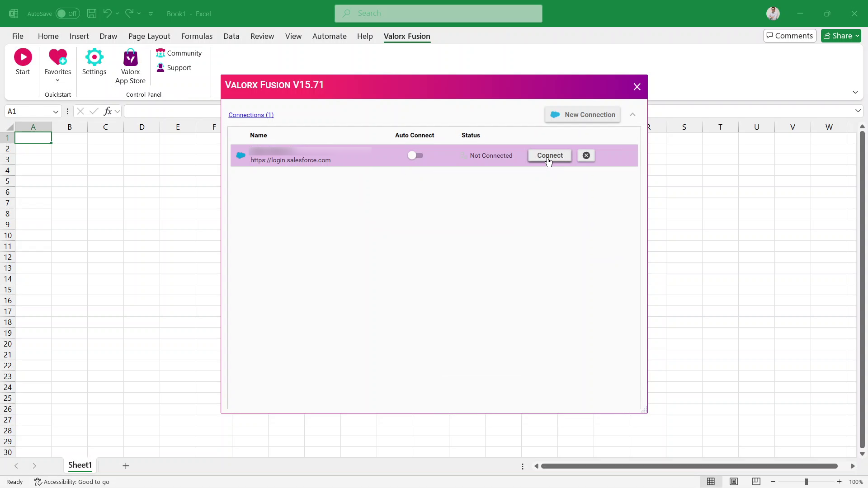Screen dimensions: 868x488
Task: Open the Comments pane button
Action: [x=790, y=36]
